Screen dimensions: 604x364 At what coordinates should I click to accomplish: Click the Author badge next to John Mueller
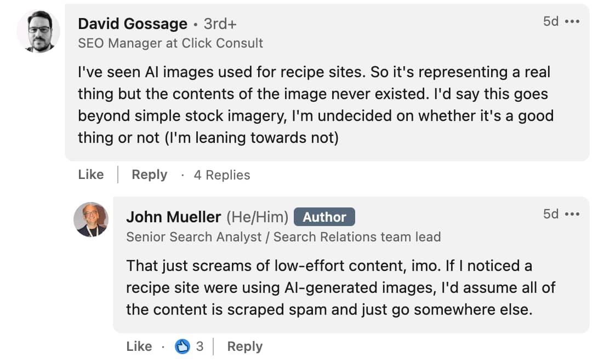[x=324, y=217]
